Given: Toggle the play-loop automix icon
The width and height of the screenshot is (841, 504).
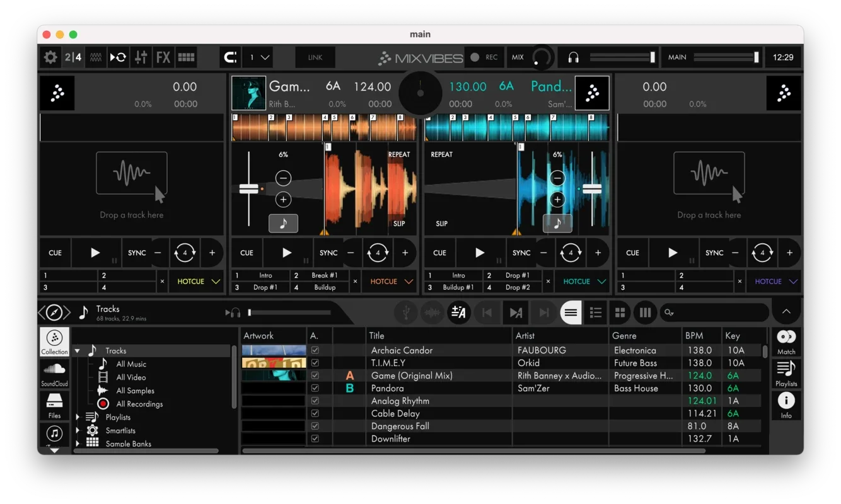Looking at the screenshot, I should click(x=118, y=57).
